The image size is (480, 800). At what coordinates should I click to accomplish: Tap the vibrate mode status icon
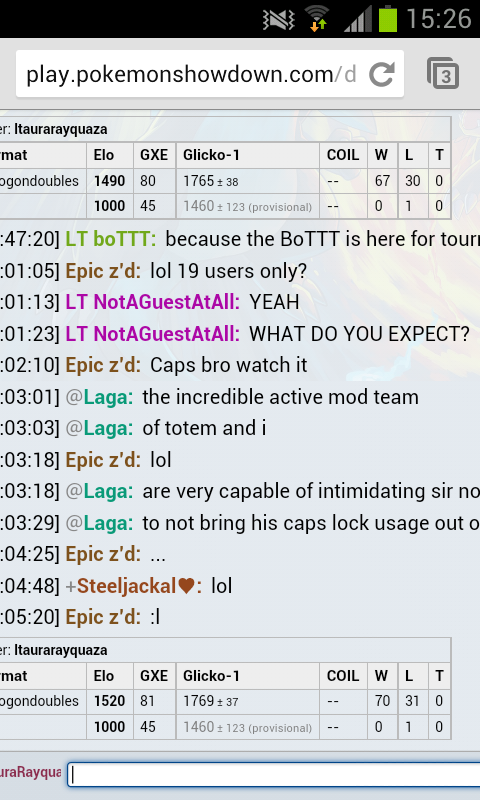279,20
